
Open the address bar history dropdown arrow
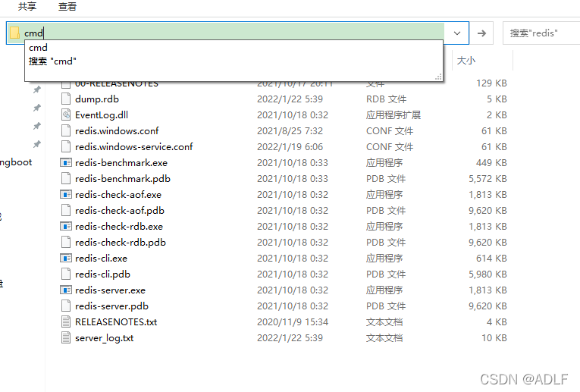pos(457,33)
